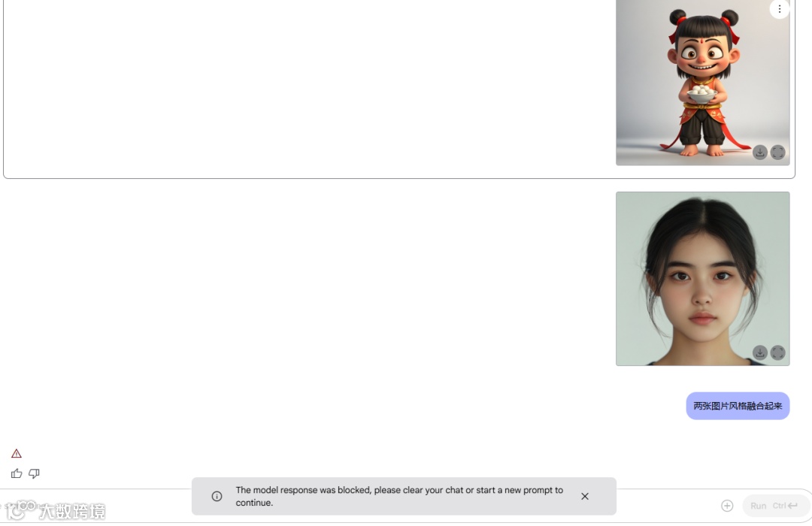Screen dimensions: 812x526
Task: Give the response a thumbs up
Action: pos(17,473)
